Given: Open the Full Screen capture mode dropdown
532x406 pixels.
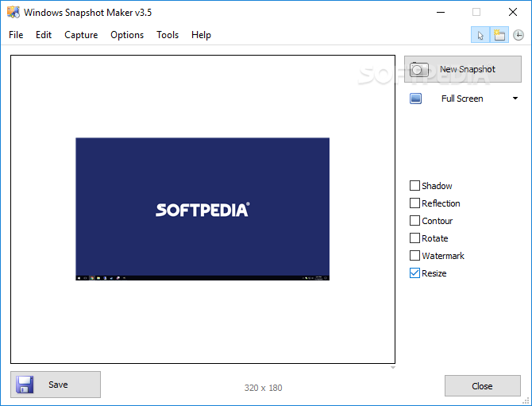Looking at the screenshot, I should coord(515,99).
